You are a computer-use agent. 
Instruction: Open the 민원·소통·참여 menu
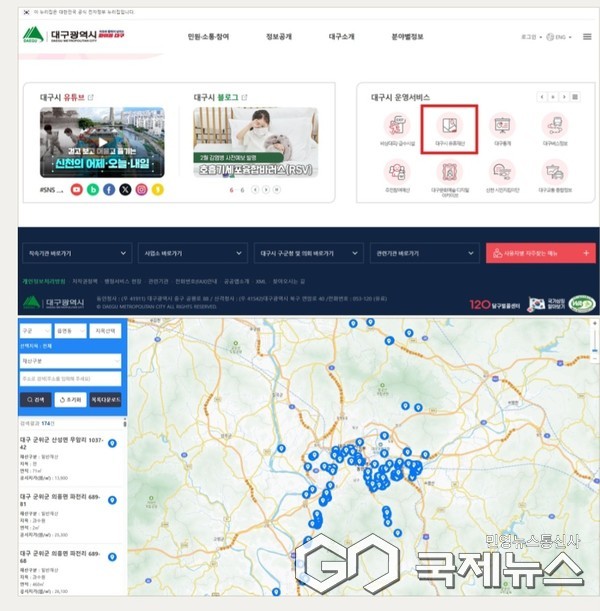pos(208,36)
